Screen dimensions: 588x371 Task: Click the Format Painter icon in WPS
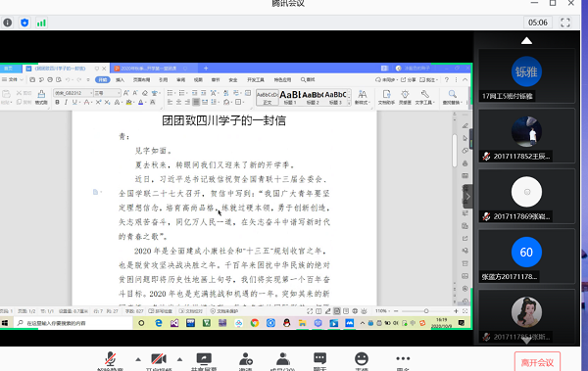(41, 97)
